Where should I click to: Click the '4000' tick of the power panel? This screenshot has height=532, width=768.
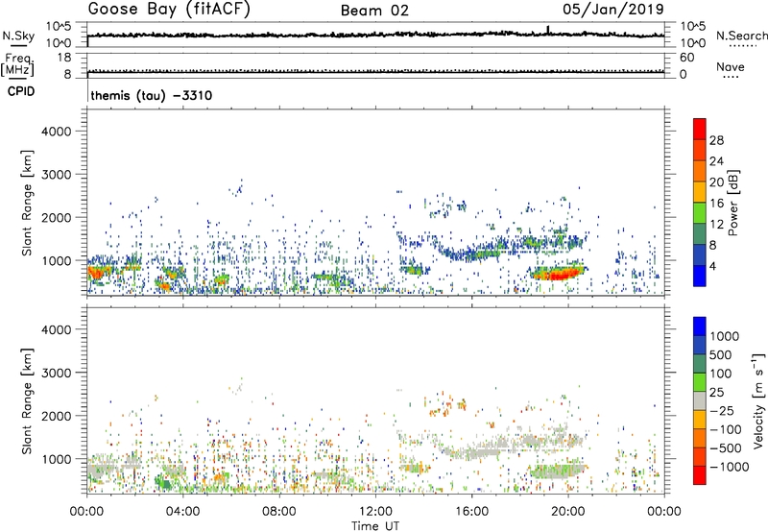pos(57,132)
